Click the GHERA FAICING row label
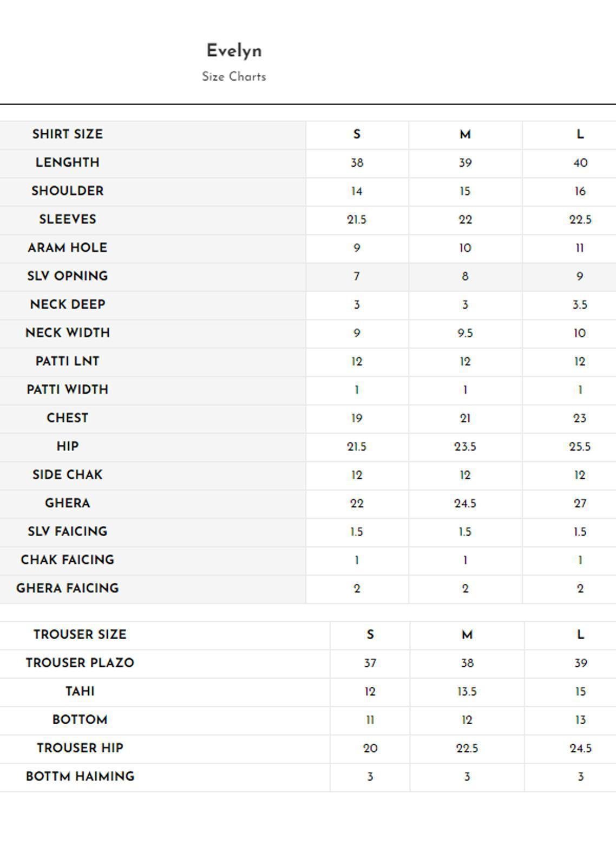The width and height of the screenshot is (616, 858). 68,588
